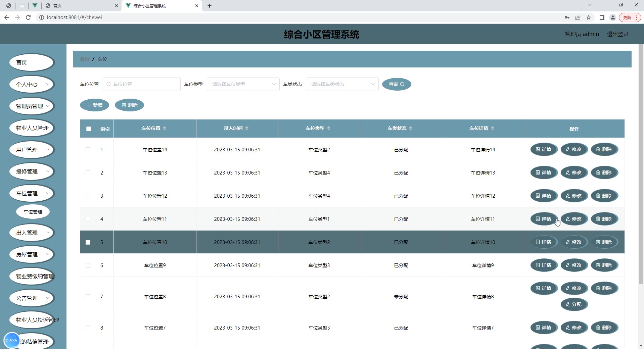Screen dimensions: 644x349
Task: Delete the row 车位位置12
Action: tap(604, 196)
